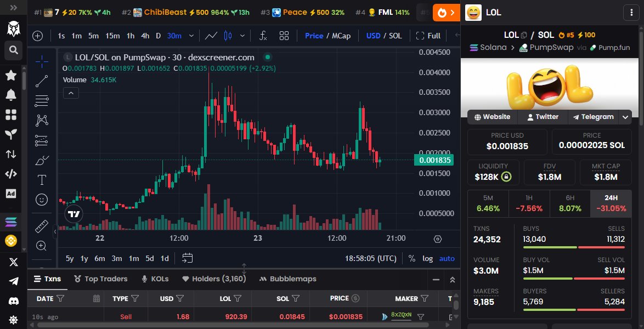Select the BNB chain icon in sidebar

pos(11,241)
